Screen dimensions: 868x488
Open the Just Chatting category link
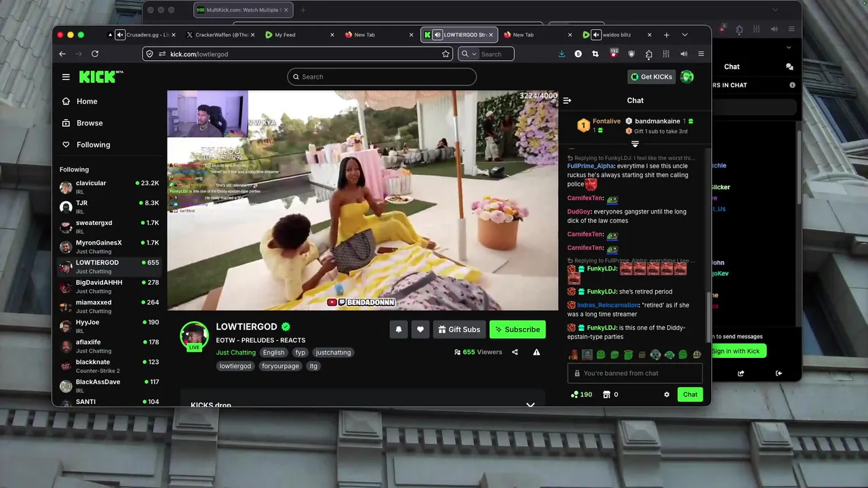236,352
